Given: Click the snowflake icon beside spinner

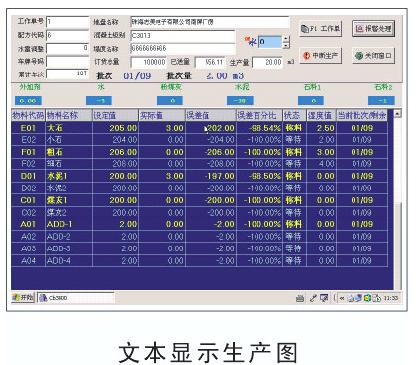Looking at the screenshot, I should [x=251, y=42].
